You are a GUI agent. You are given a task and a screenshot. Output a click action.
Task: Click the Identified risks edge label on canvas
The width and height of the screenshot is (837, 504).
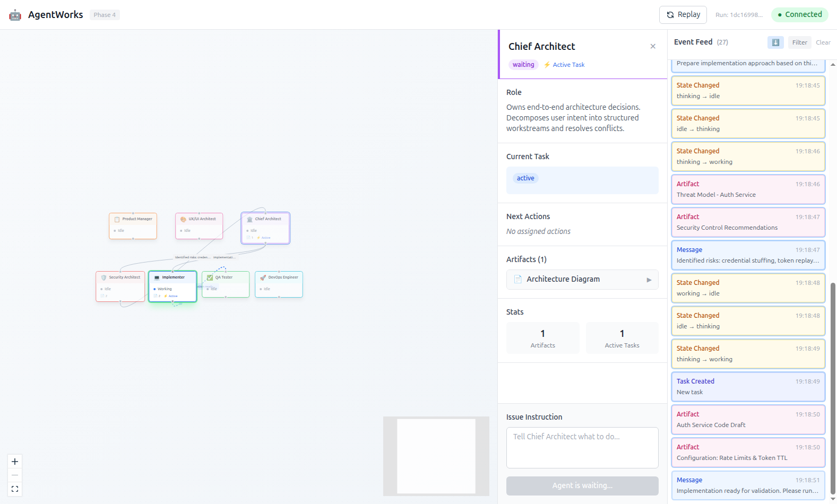[x=193, y=257]
